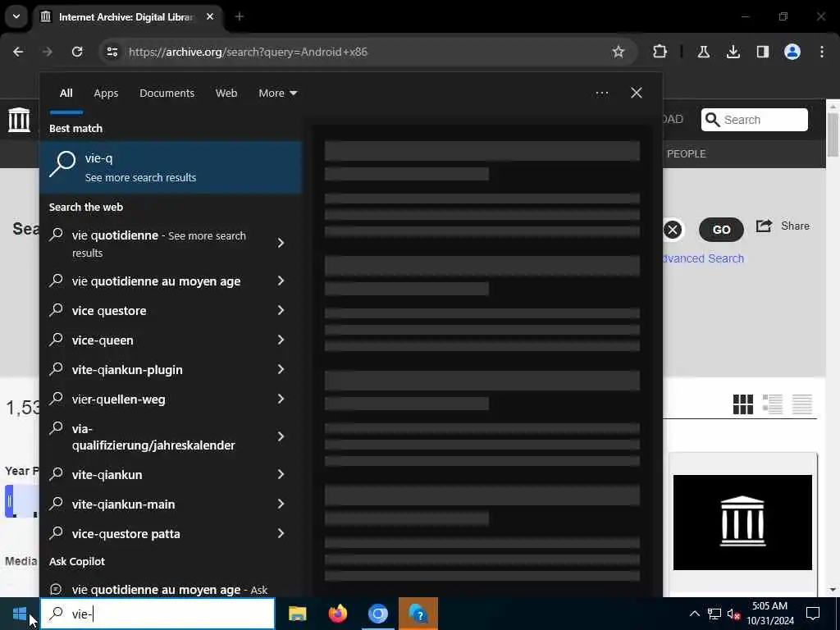Clear the search query with X button
The width and height of the screenshot is (840, 630).
(673, 230)
